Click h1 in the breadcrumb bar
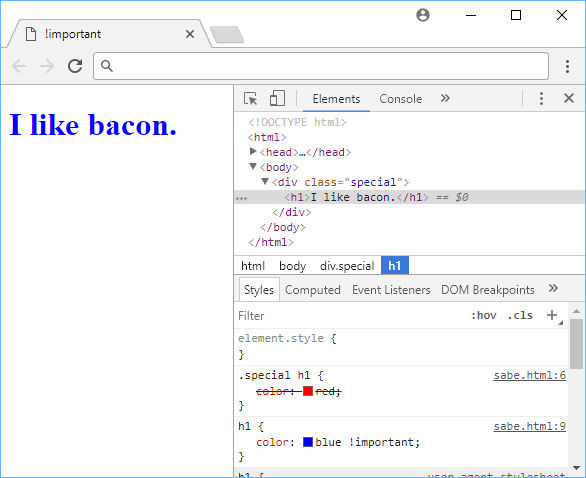586x478 pixels. click(395, 266)
